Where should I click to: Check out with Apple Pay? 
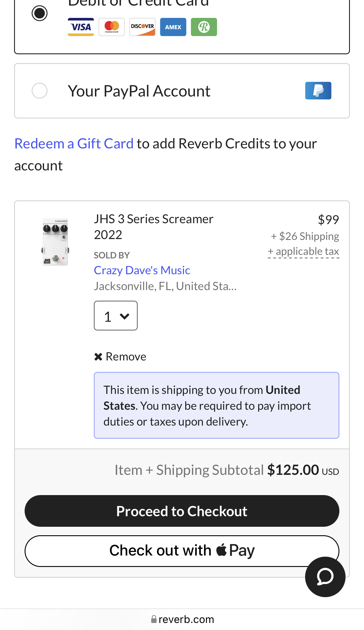(x=182, y=551)
